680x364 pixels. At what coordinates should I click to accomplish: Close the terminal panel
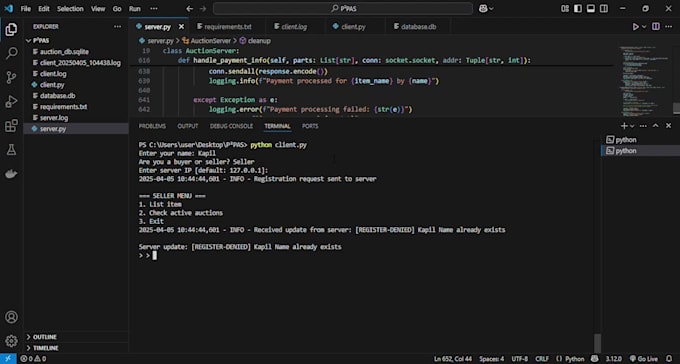tap(668, 126)
